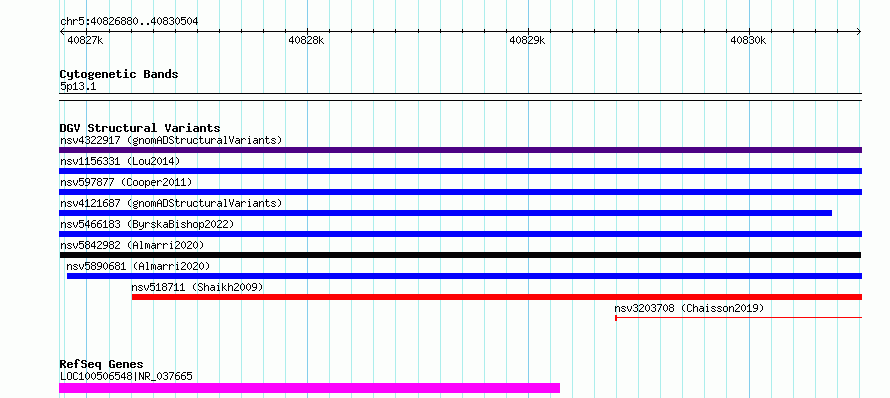Image resolution: width=890 pixels, height=398 pixels.
Task: Click the Cytogenetic Bands track title
Action: coord(119,74)
